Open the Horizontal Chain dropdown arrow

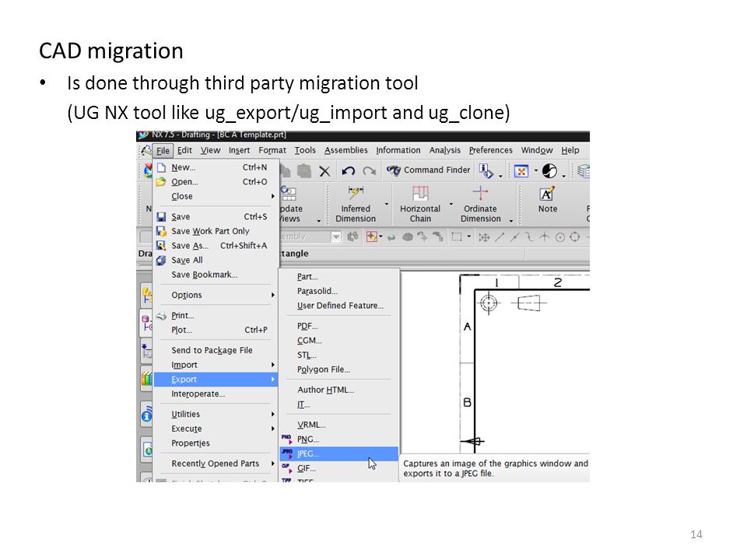point(451,205)
